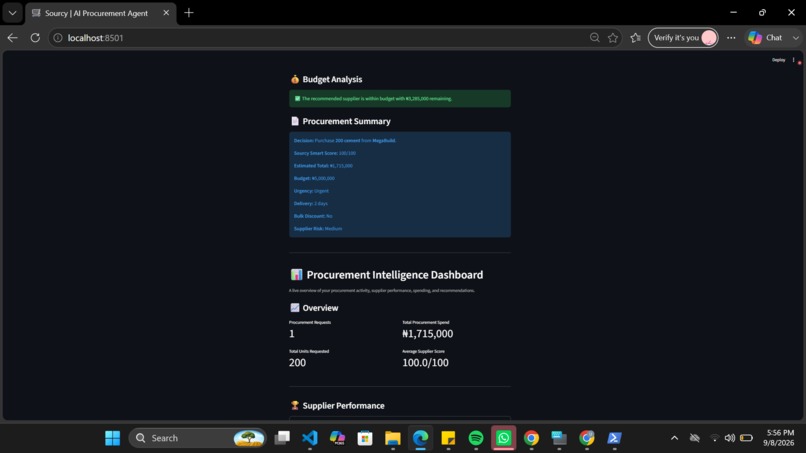Open a new browser tab
Viewport: 806px width, 453px height.
point(189,13)
